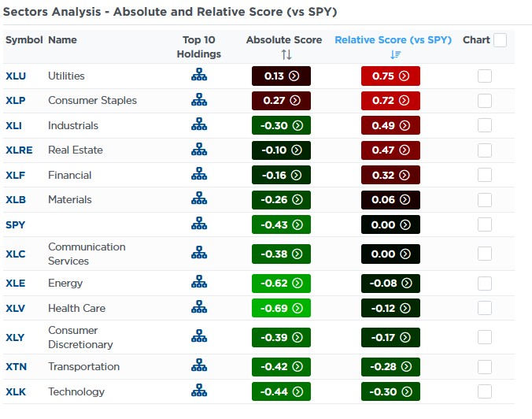Enable the chart checkbox for Transportation row
This screenshot has width=532, height=419.
485,366
